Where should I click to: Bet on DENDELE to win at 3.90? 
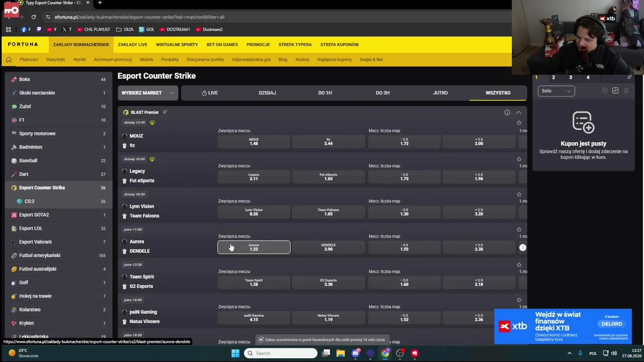(x=328, y=247)
